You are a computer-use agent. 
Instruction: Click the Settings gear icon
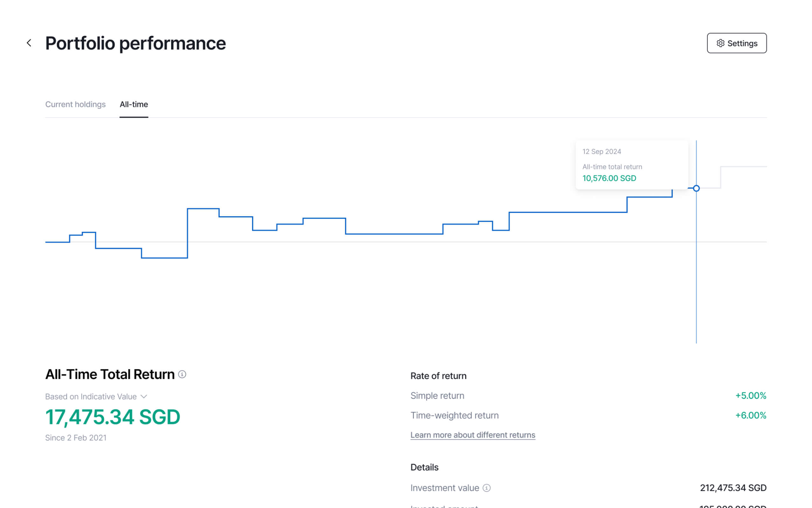(x=720, y=43)
